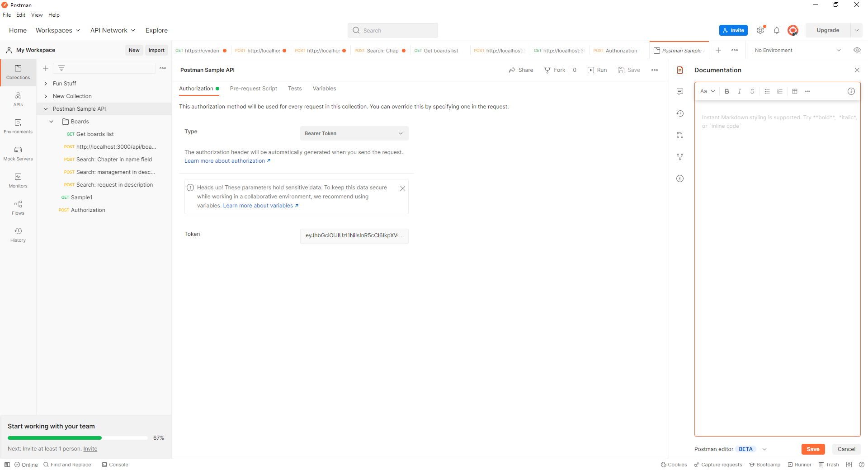Toggle bold in documentation editor
Viewport: 868px width, 470px height.
[727, 91]
